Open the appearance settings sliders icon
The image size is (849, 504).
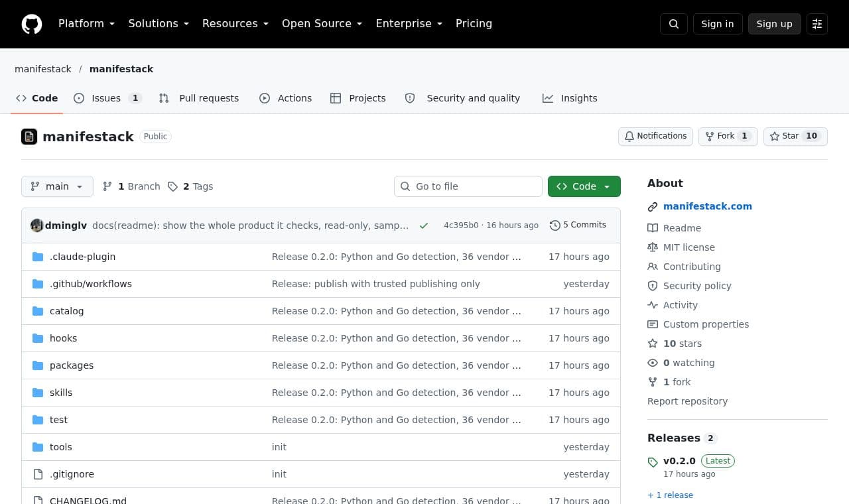[x=817, y=24]
